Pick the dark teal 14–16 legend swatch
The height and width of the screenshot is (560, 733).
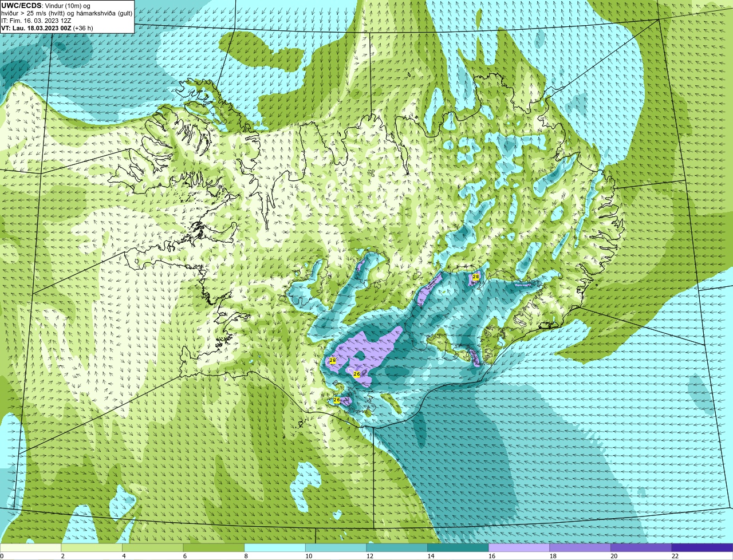(458, 547)
